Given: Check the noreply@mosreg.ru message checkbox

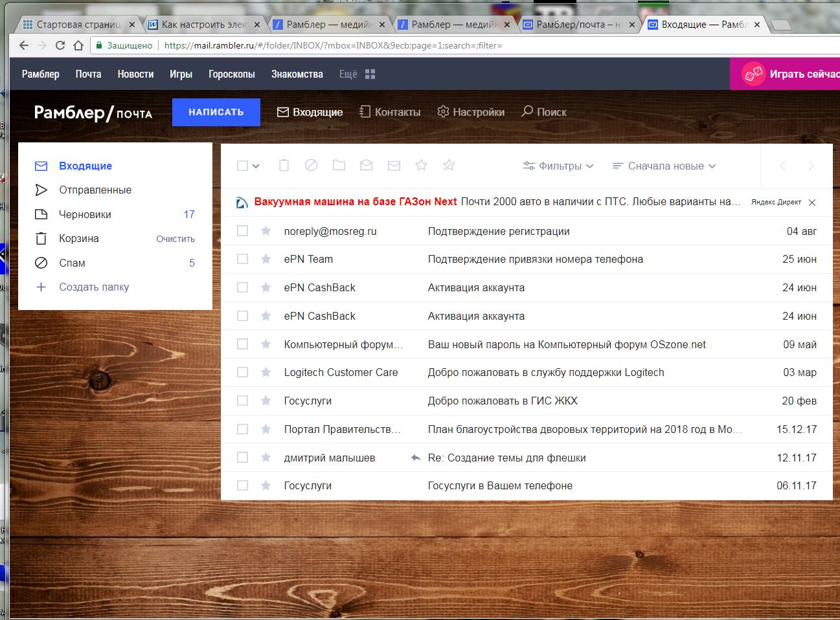Looking at the screenshot, I should (x=242, y=231).
